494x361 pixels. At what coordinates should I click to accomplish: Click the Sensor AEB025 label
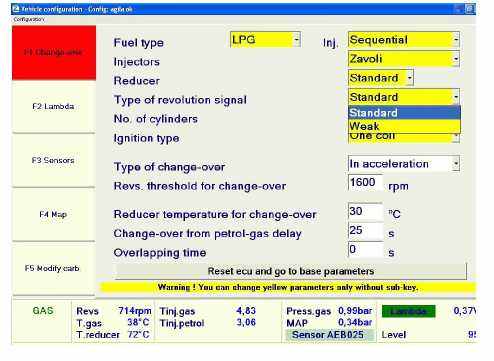(x=328, y=335)
